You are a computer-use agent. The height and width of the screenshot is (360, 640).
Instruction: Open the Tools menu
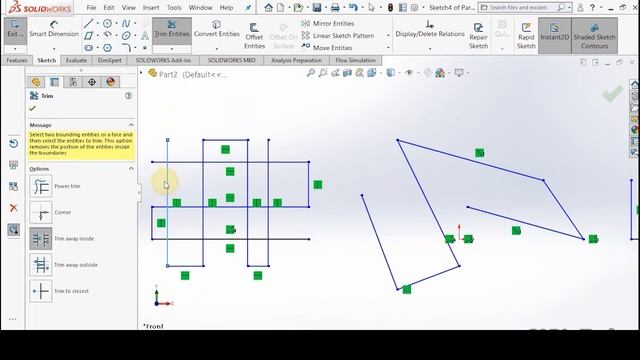coord(174,7)
